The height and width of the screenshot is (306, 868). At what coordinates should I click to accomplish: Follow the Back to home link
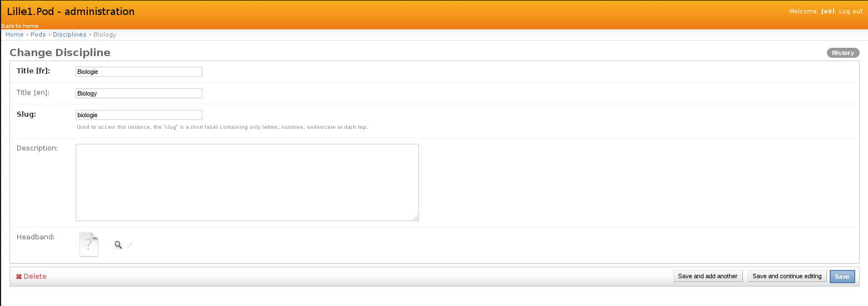pyautogui.click(x=20, y=26)
